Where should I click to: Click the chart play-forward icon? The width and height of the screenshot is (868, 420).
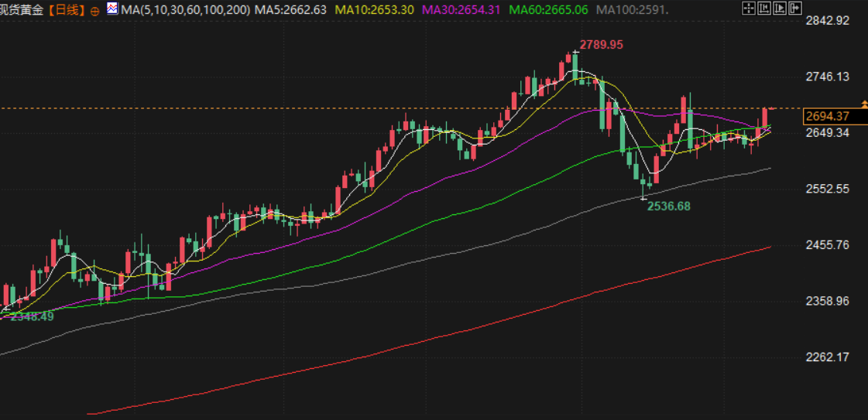pos(780,9)
